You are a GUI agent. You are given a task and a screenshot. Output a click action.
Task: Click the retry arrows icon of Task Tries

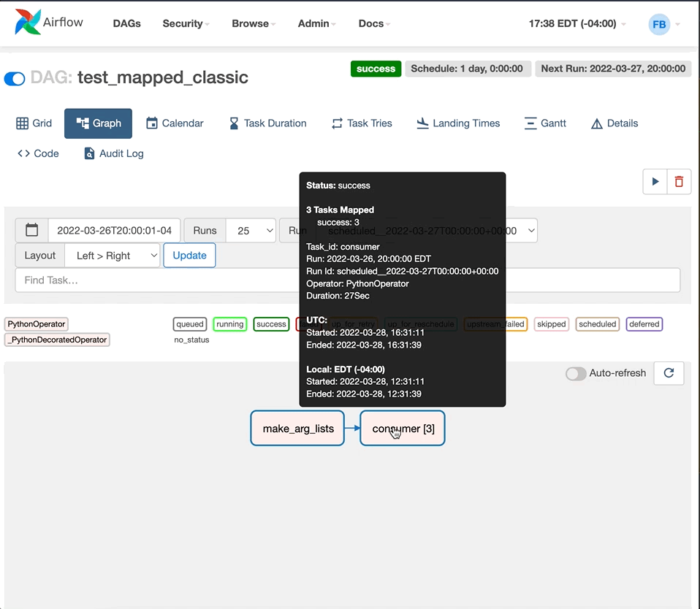(337, 123)
